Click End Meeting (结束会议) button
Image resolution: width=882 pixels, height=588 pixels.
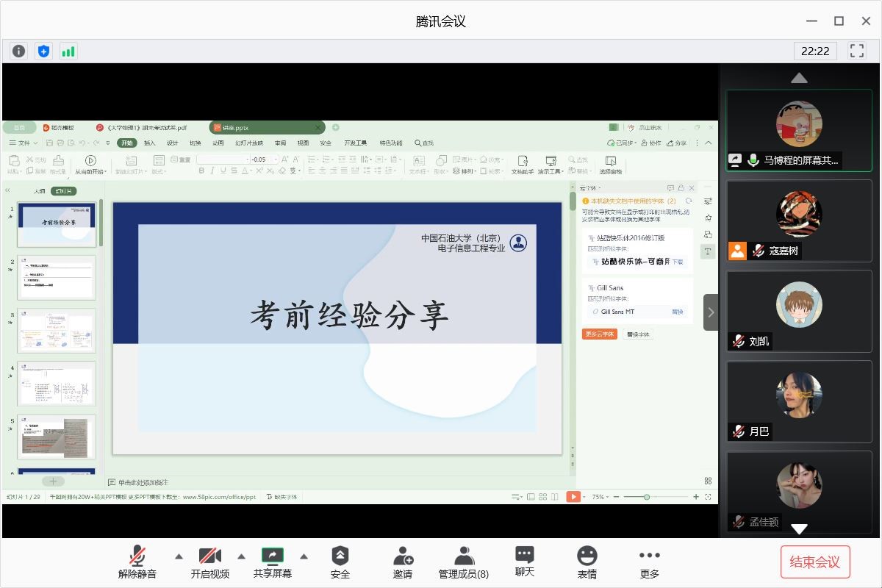[814, 562]
